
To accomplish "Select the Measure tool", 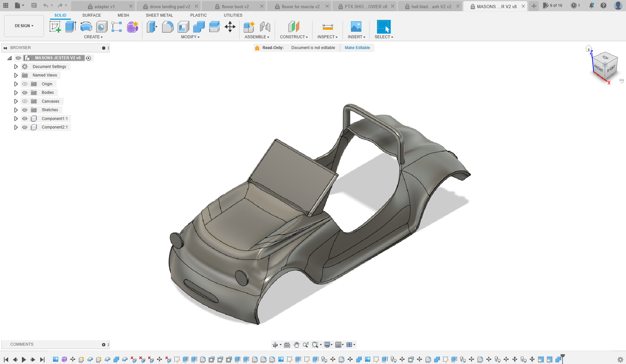I will tap(328, 27).
